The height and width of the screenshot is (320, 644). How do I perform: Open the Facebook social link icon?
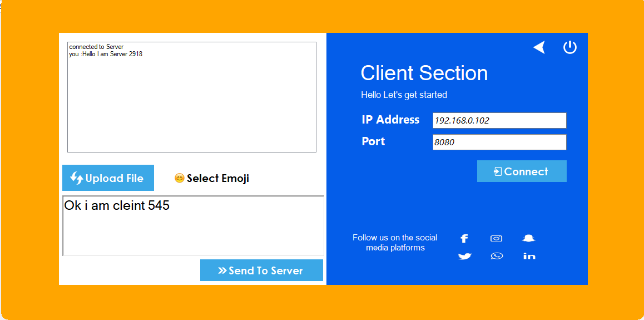(464, 238)
